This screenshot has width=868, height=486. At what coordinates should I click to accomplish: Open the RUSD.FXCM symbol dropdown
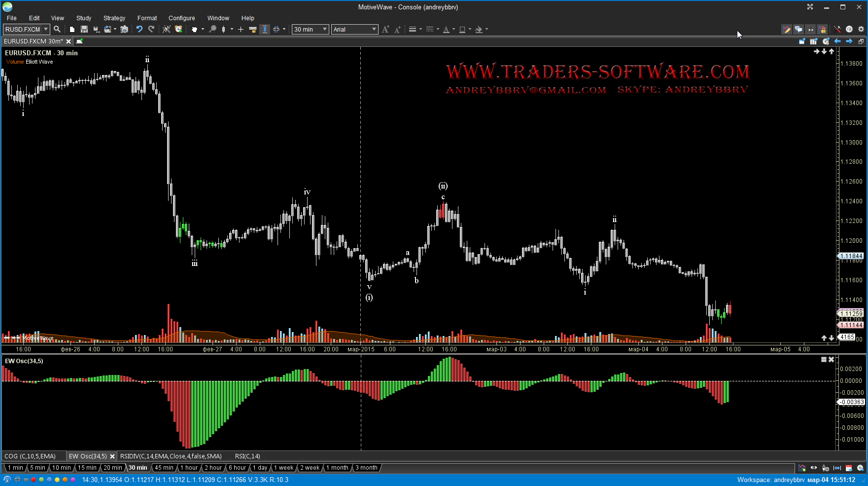pyautogui.click(x=45, y=30)
